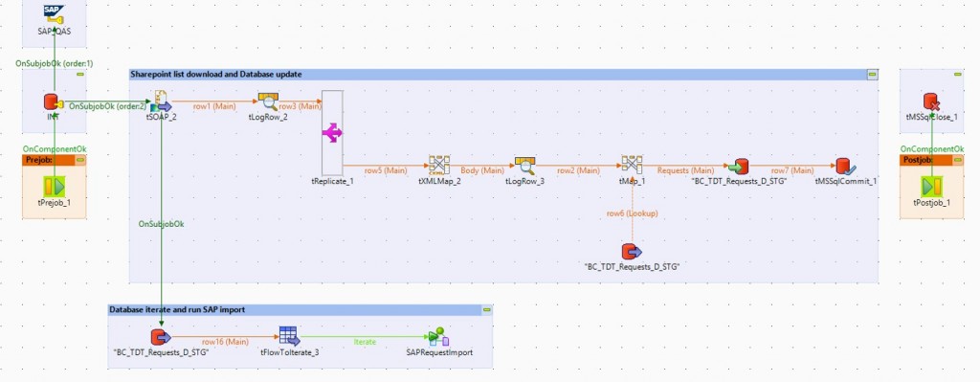The height and width of the screenshot is (382, 980).
Task: Click the Iterate link label
Action: (x=365, y=342)
